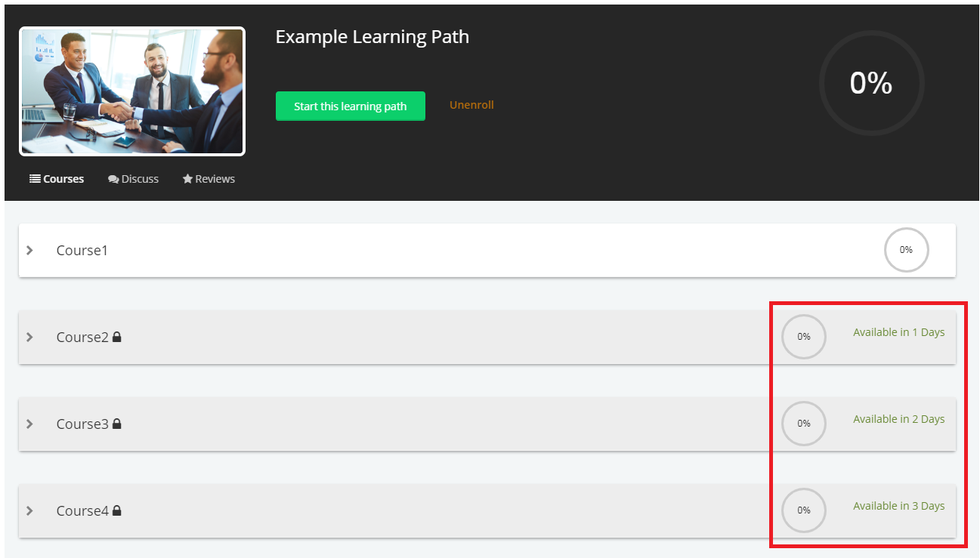Expand the Course2 row chevron

pyautogui.click(x=29, y=337)
